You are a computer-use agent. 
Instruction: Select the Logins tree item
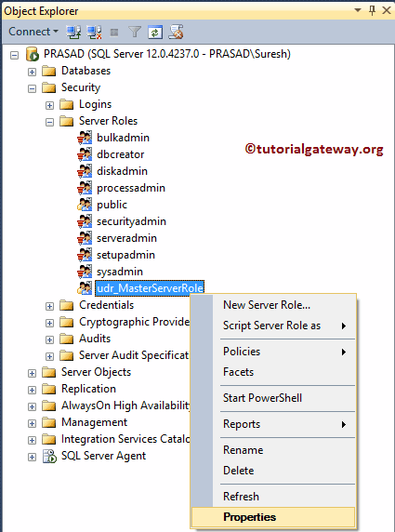click(x=96, y=104)
